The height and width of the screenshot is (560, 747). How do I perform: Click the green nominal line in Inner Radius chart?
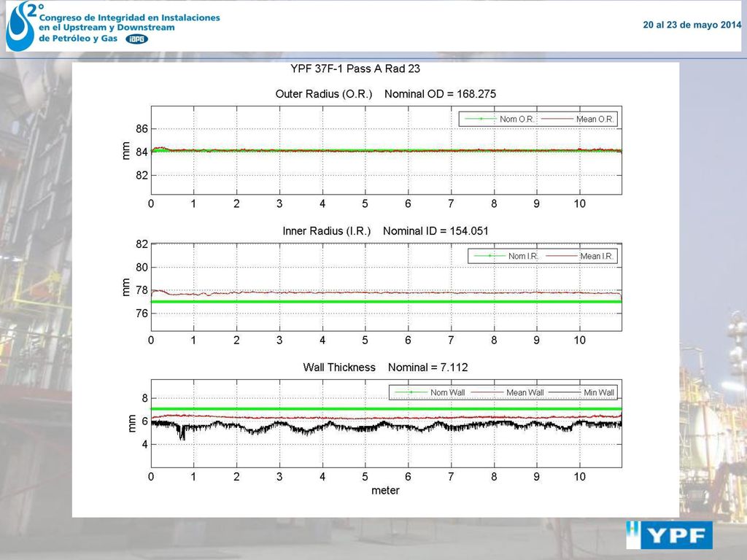pos(387,301)
